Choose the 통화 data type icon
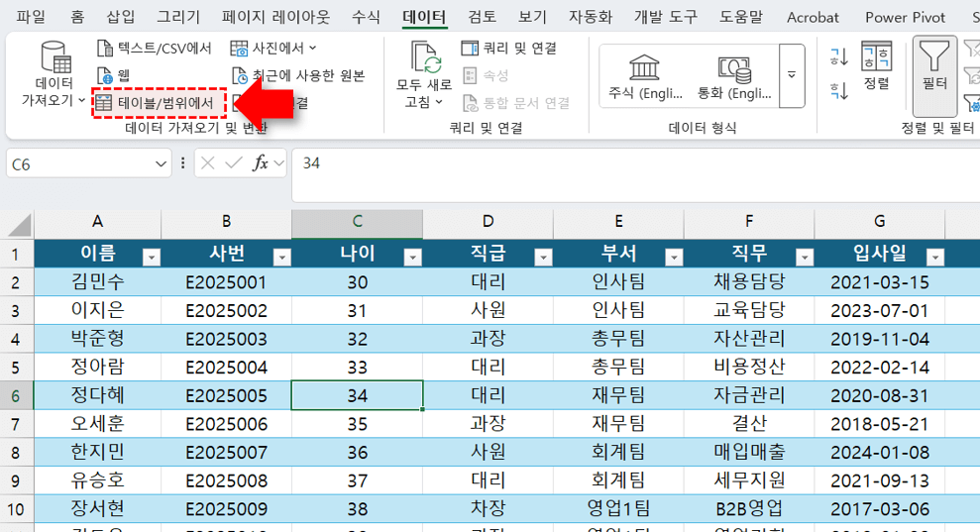The height and width of the screenshot is (532, 980). 734,68
